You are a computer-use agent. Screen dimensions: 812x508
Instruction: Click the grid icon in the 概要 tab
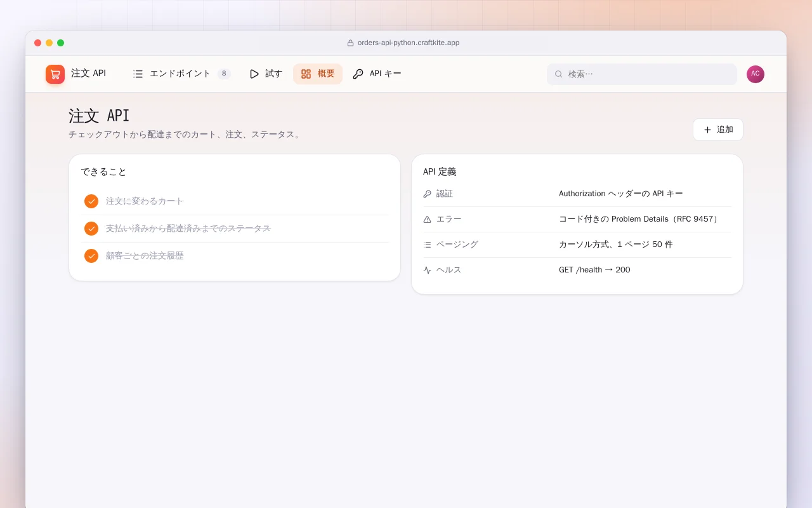tap(306, 74)
